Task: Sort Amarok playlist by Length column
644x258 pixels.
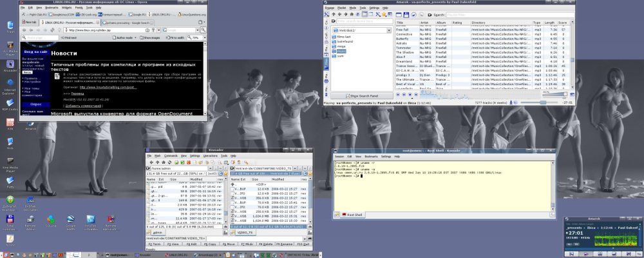Action: (x=550, y=23)
